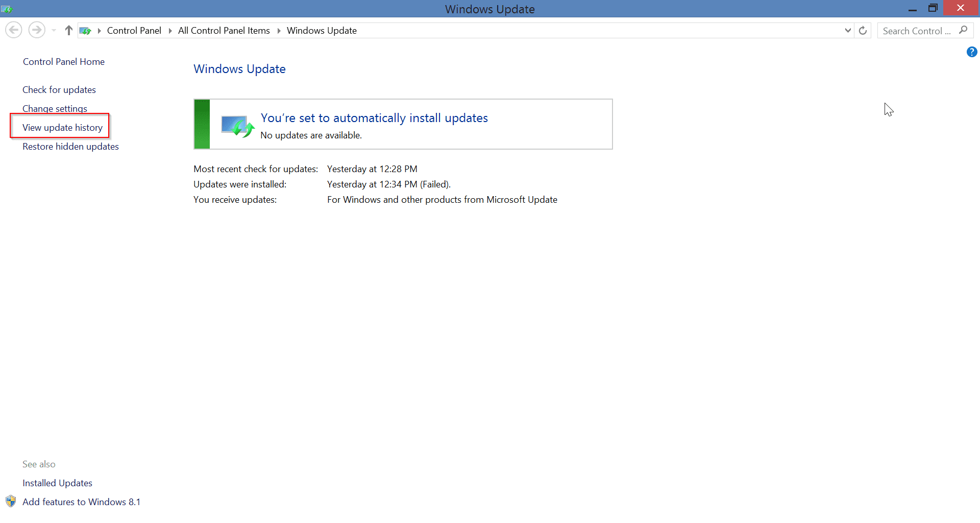Click the Back navigation arrow

[x=14, y=30]
